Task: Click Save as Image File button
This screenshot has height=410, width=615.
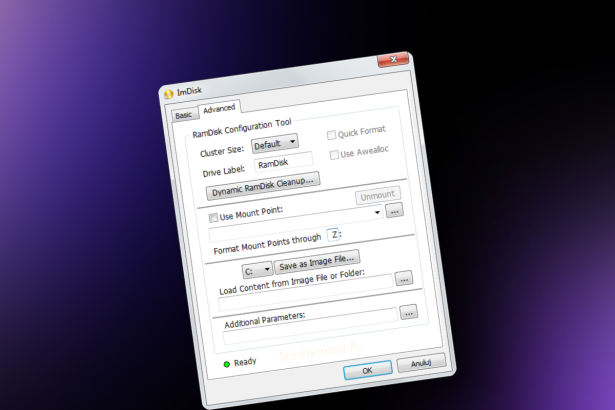Action: coord(317,262)
